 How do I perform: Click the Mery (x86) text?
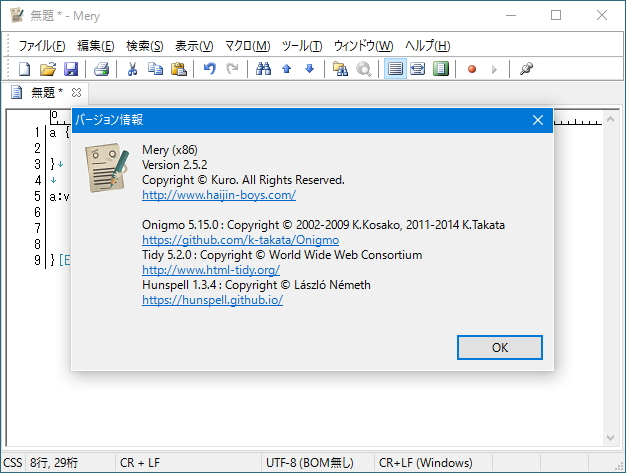(x=170, y=150)
